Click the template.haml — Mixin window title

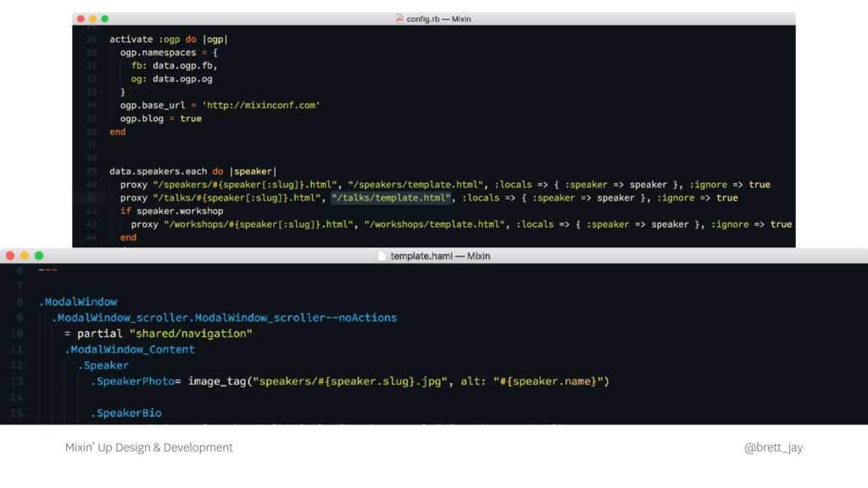[x=440, y=256]
